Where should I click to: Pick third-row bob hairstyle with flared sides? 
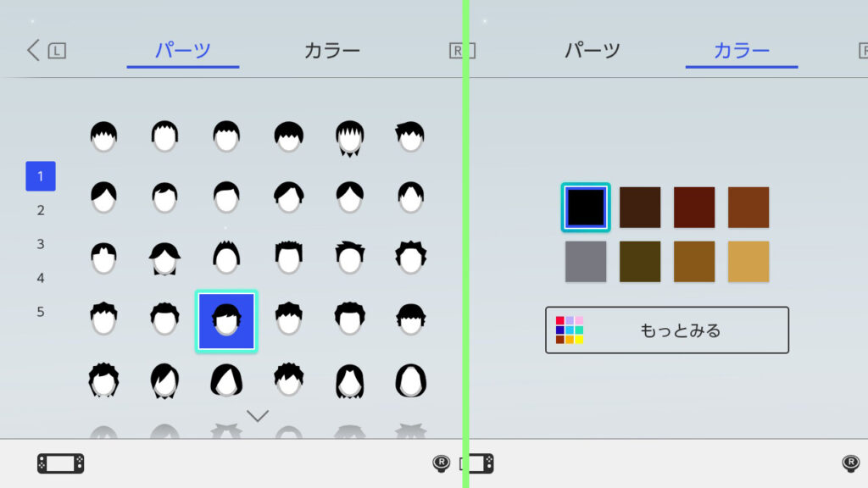coord(164,258)
